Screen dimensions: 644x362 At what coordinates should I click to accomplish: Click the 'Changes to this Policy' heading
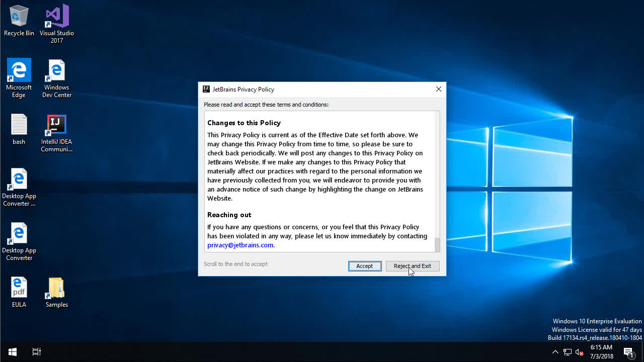(x=244, y=123)
